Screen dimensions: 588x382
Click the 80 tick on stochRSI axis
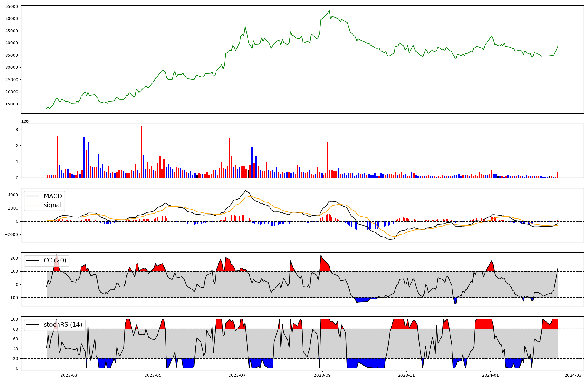(x=16, y=329)
